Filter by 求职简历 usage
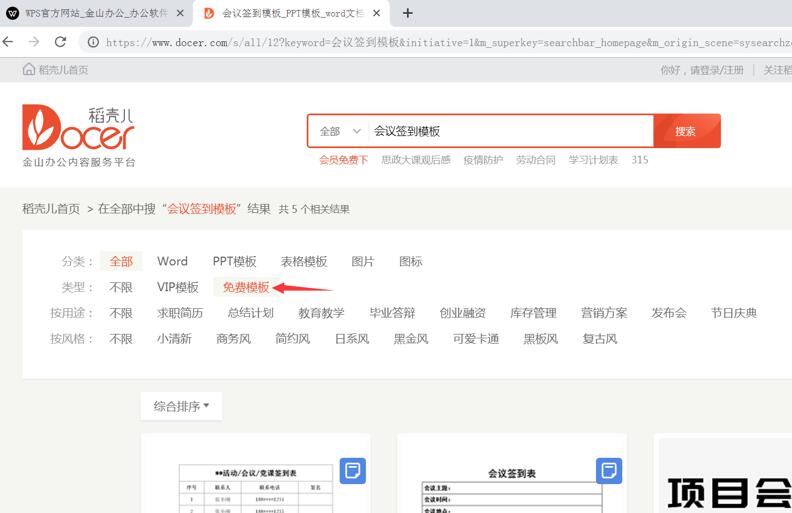 coord(180,313)
